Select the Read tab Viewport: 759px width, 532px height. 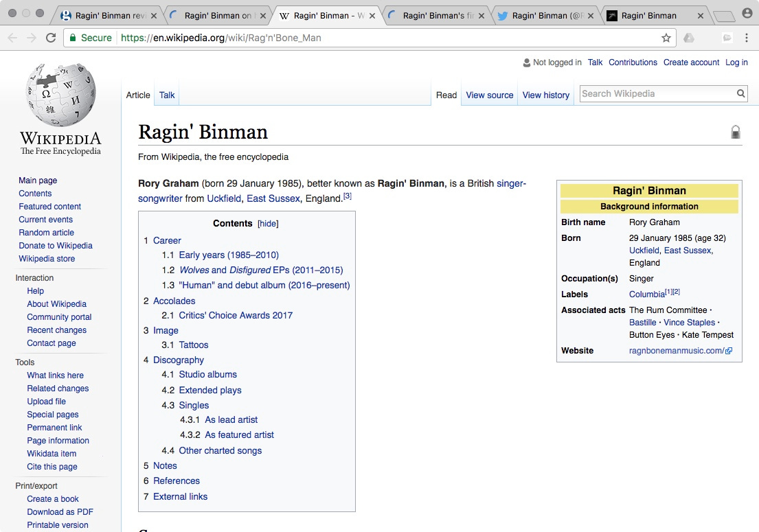click(446, 95)
